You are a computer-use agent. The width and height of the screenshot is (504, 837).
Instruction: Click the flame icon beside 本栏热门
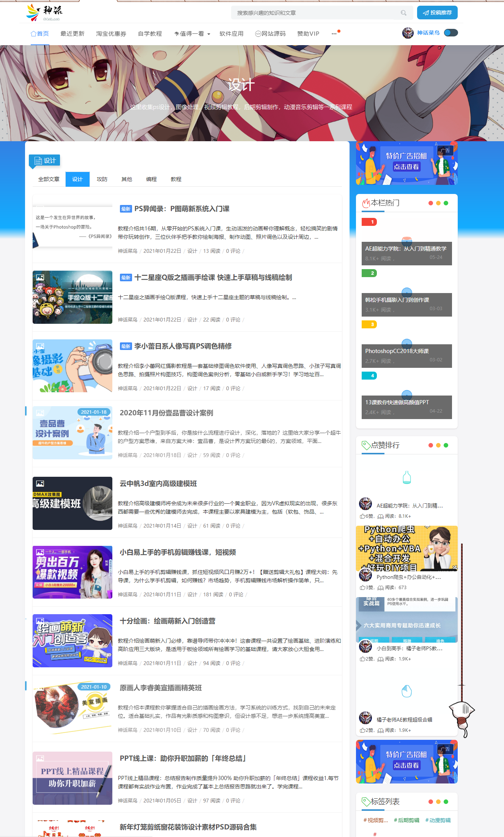click(366, 203)
